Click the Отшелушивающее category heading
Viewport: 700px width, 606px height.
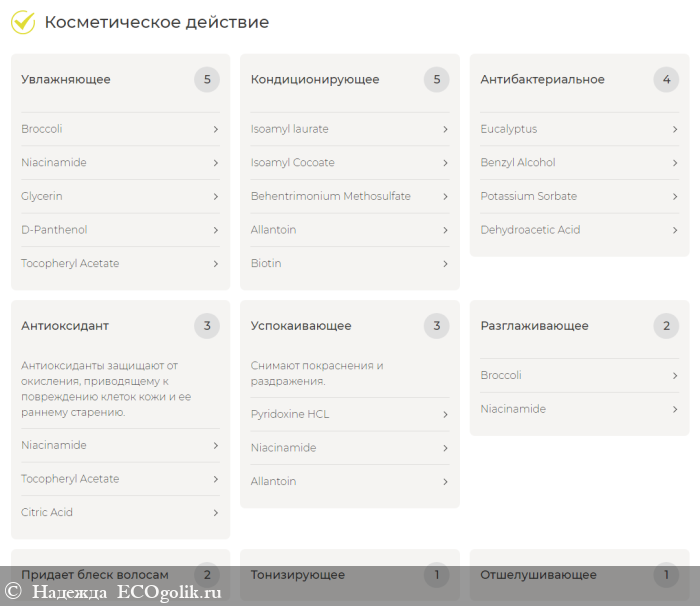pyautogui.click(x=538, y=575)
